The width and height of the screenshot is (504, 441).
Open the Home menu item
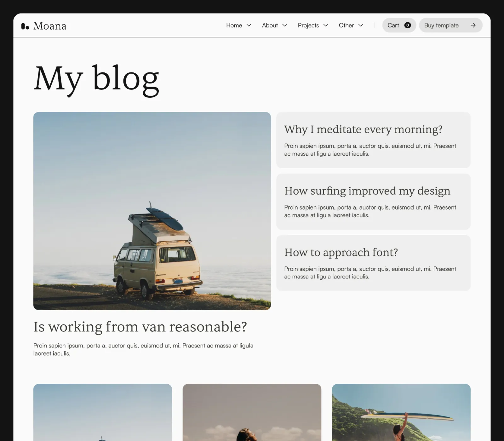point(234,25)
